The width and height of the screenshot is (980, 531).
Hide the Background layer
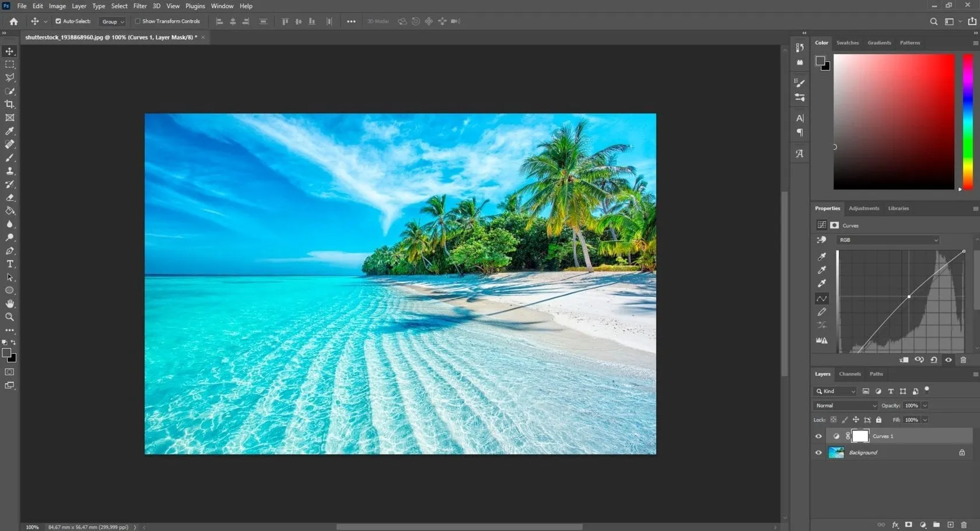(x=818, y=452)
